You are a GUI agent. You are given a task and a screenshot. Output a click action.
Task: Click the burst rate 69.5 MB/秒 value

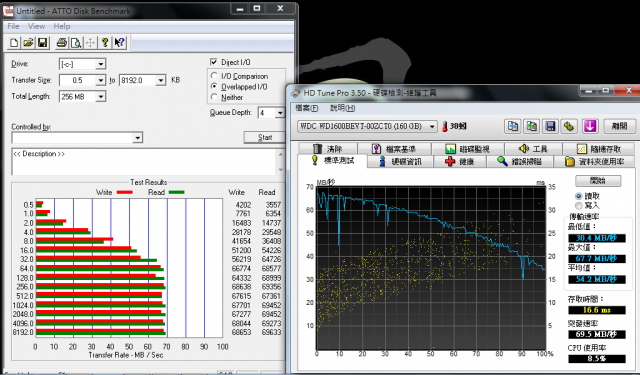[596, 335]
